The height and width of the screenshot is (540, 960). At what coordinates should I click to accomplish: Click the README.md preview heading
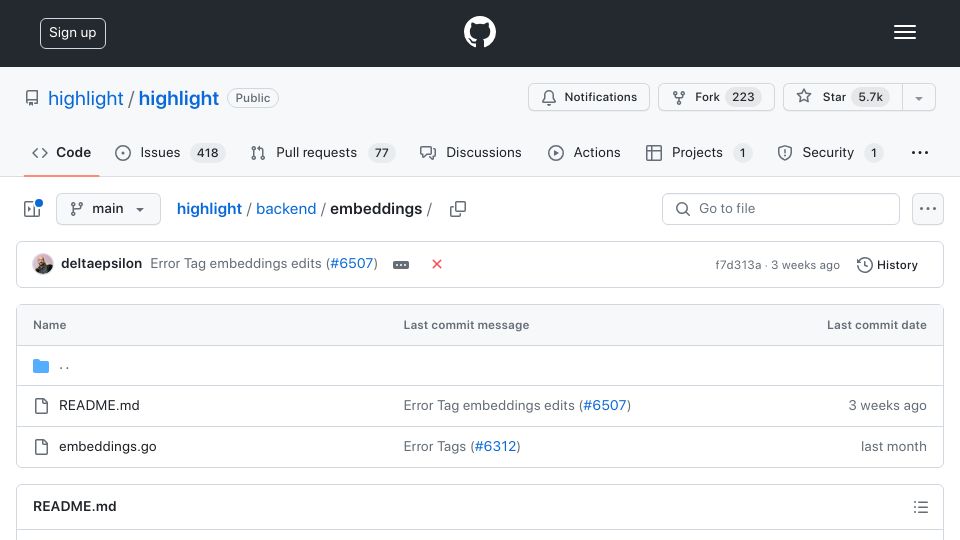(x=75, y=506)
